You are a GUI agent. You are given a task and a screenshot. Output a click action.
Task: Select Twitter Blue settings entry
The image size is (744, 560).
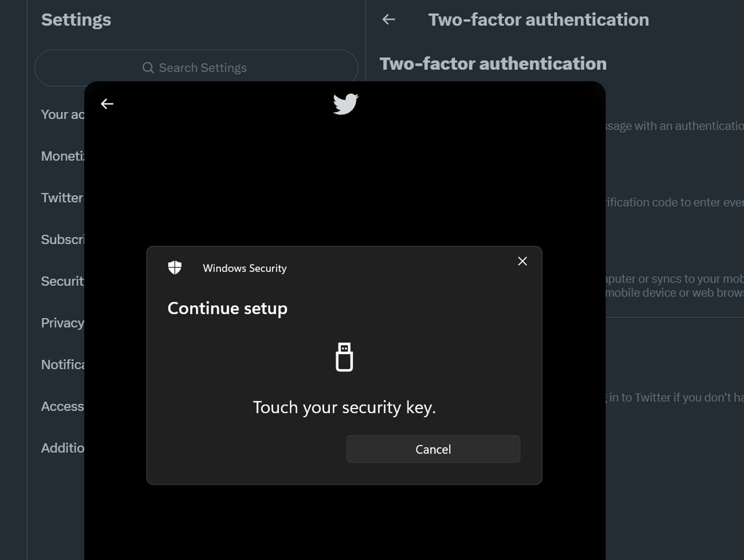pyautogui.click(x=62, y=198)
